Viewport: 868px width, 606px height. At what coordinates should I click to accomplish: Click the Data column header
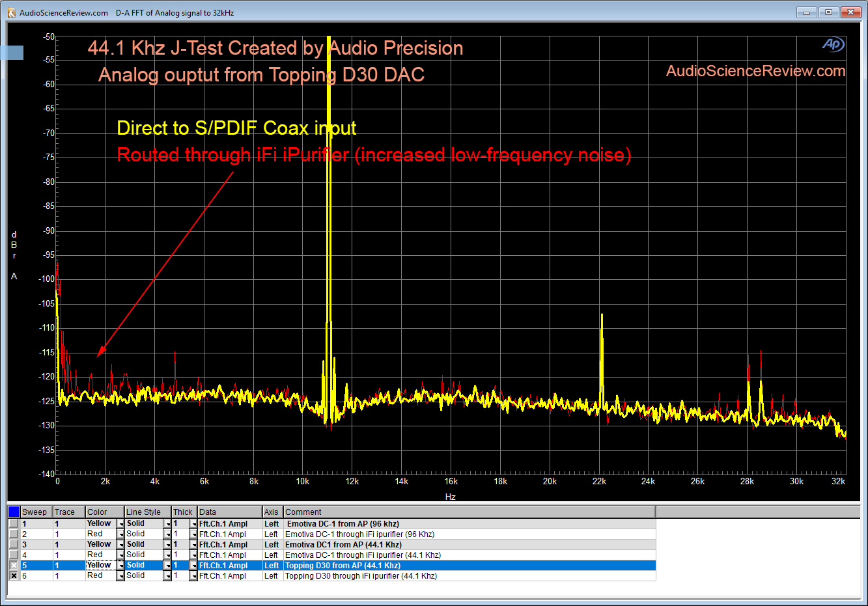(230, 512)
